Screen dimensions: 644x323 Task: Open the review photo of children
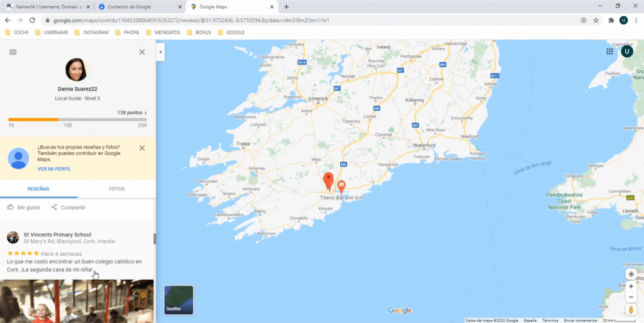pyautogui.click(x=77, y=301)
